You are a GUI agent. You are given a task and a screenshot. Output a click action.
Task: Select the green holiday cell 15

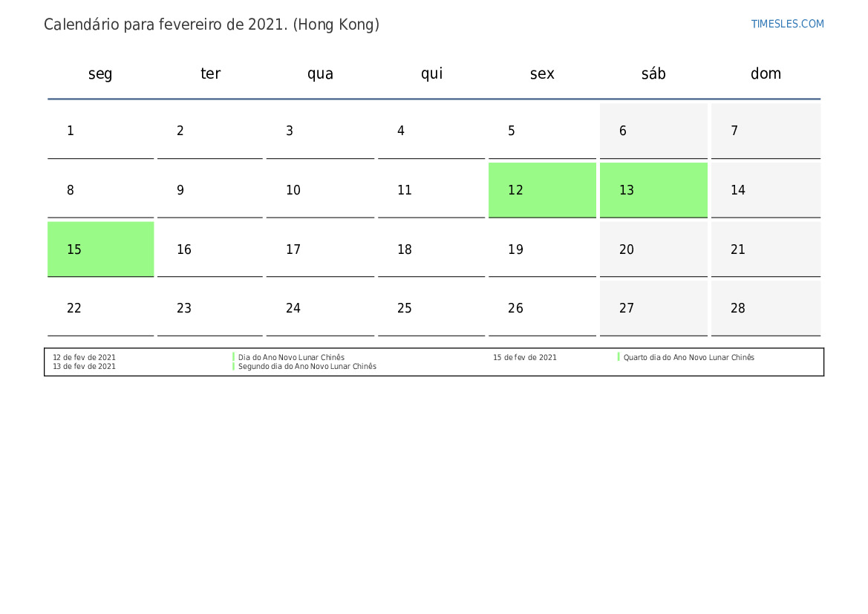pyautogui.click(x=101, y=249)
